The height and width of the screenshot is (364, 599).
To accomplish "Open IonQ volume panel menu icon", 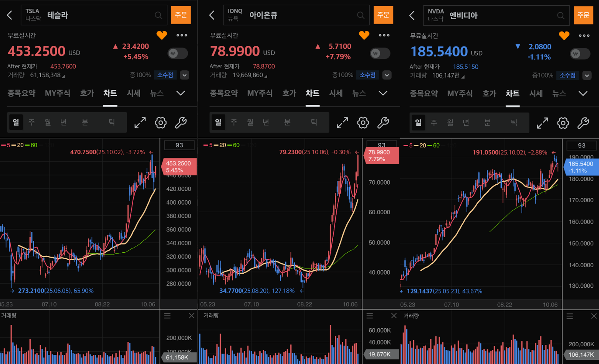I will [370, 316].
